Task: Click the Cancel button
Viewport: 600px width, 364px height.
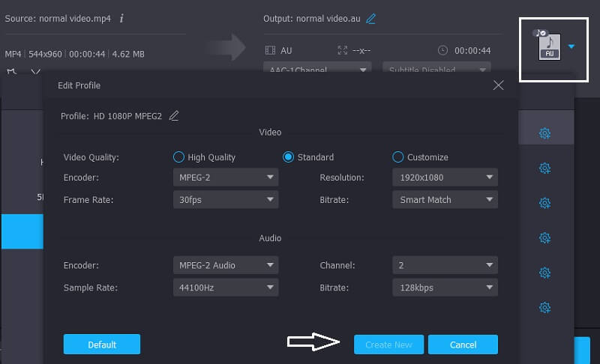Action: pyautogui.click(x=463, y=345)
